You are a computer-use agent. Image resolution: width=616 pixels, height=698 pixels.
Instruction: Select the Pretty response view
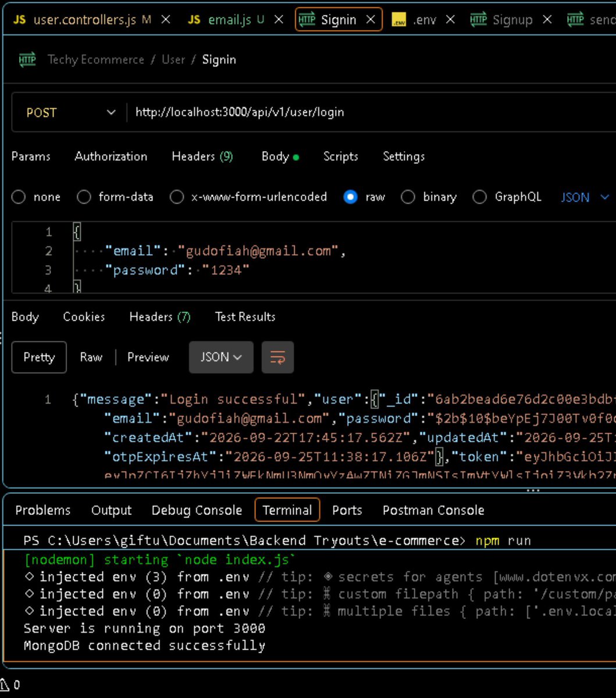pos(39,357)
